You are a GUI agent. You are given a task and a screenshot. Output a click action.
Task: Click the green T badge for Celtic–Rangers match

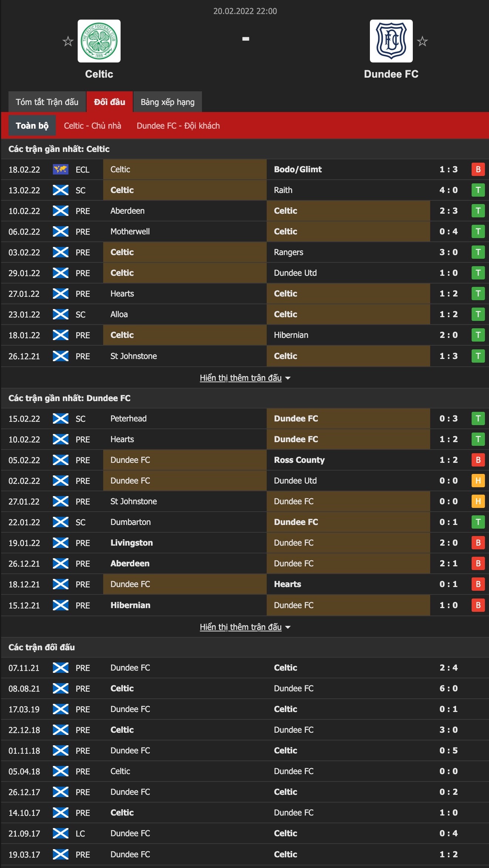(x=478, y=252)
